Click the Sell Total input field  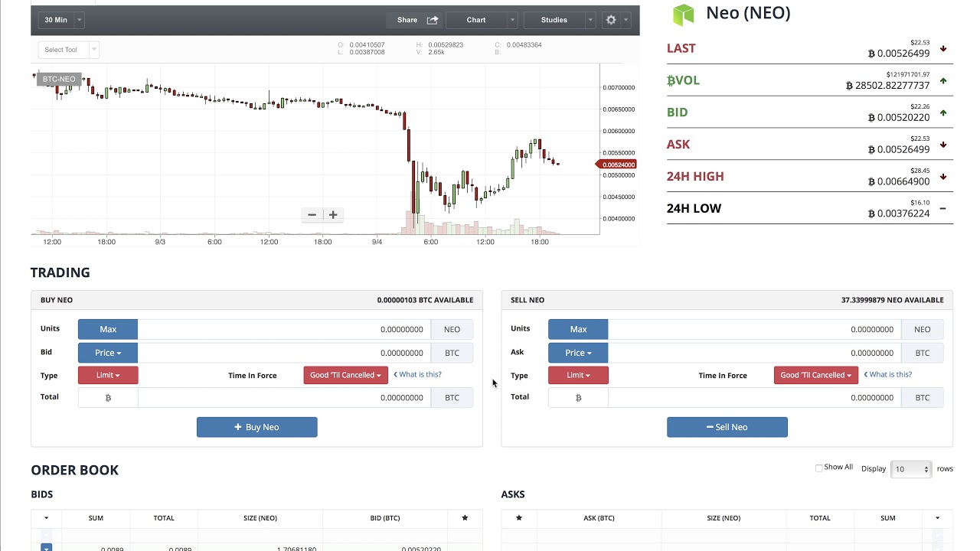(754, 397)
